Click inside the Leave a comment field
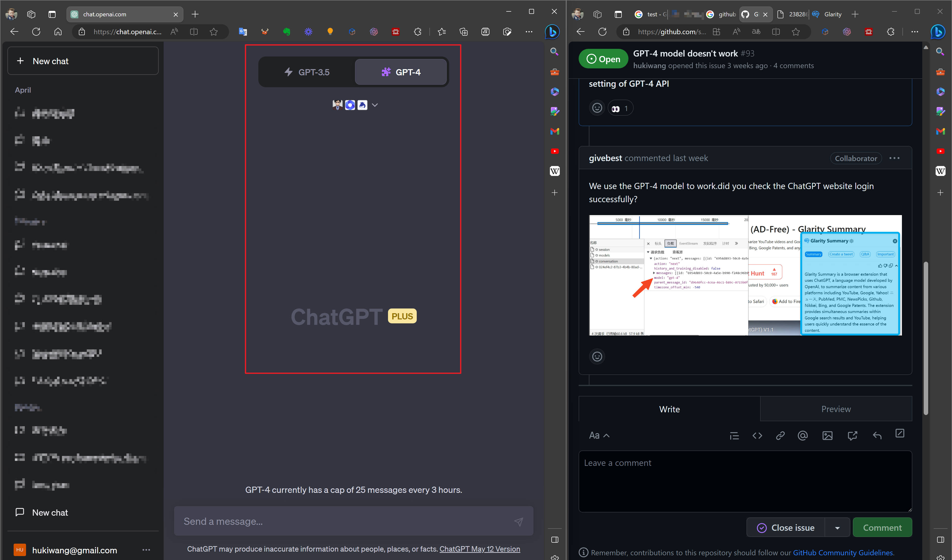Screen dimensions: 952x560 (744, 481)
